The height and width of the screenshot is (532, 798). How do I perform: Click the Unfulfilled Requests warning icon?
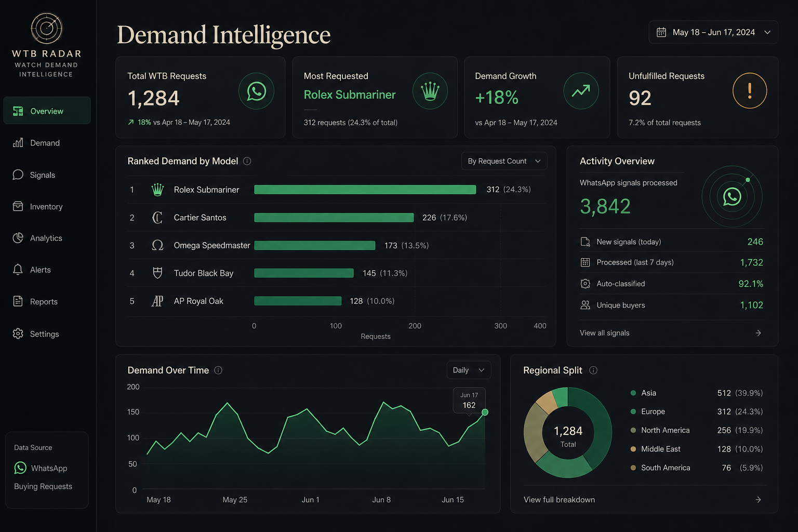[750, 91]
